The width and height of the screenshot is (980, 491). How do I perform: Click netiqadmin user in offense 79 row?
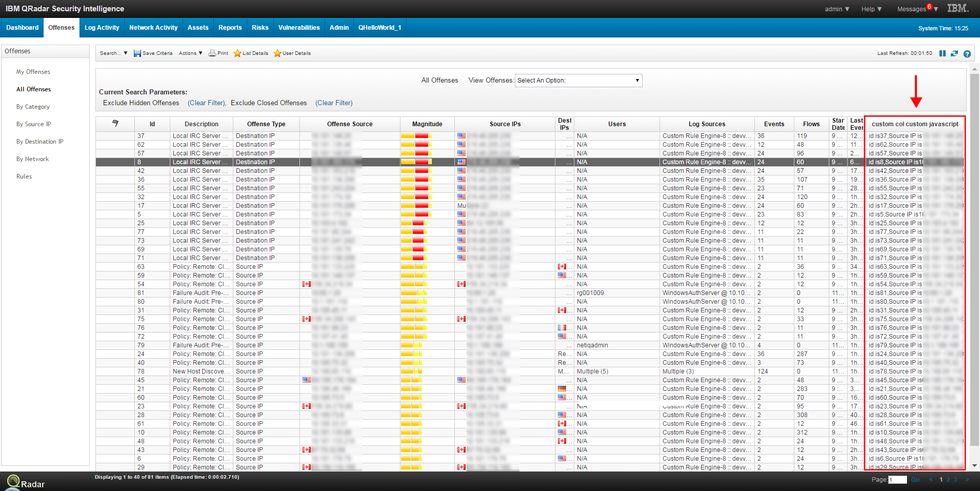592,345
